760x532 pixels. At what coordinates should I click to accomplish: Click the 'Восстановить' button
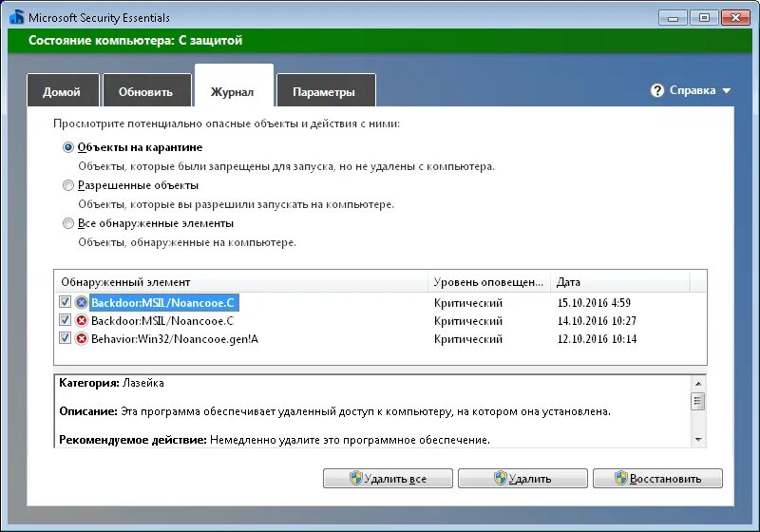tap(657, 479)
